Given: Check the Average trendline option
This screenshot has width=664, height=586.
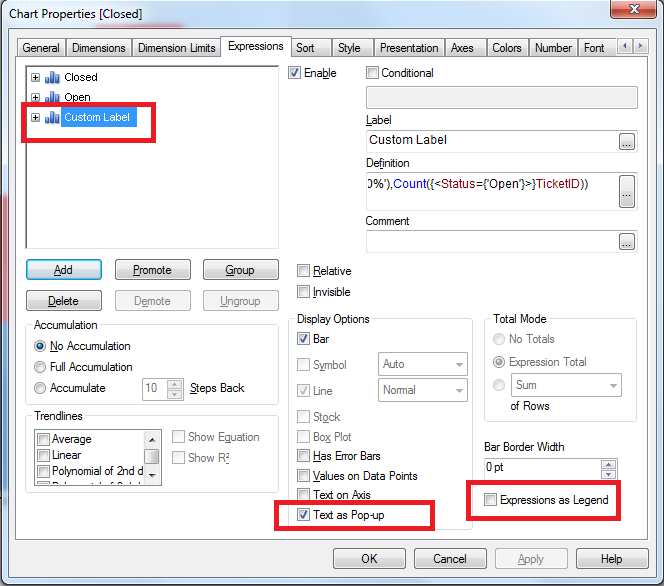Looking at the screenshot, I should (x=44, y=439).
